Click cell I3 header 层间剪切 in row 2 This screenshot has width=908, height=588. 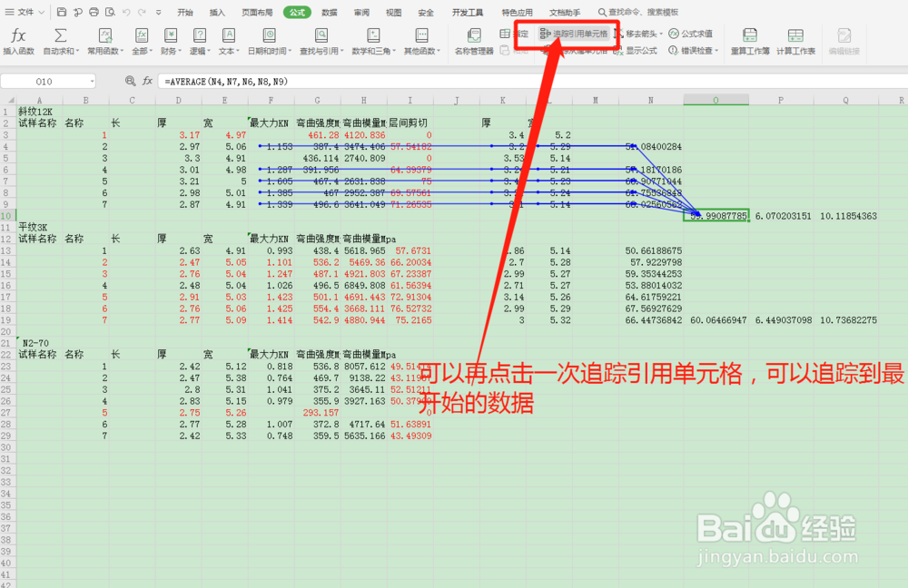[x=410, y=123]
